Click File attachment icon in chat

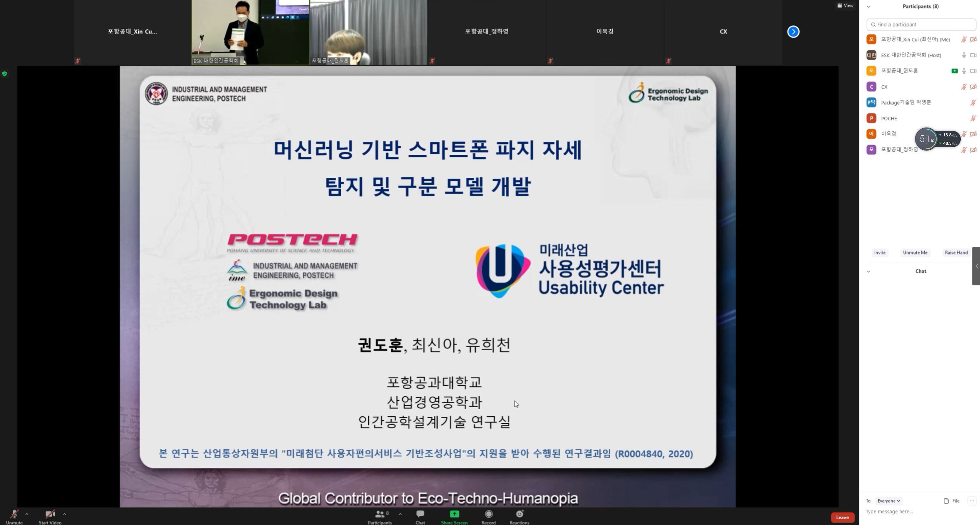pos(947,501)
